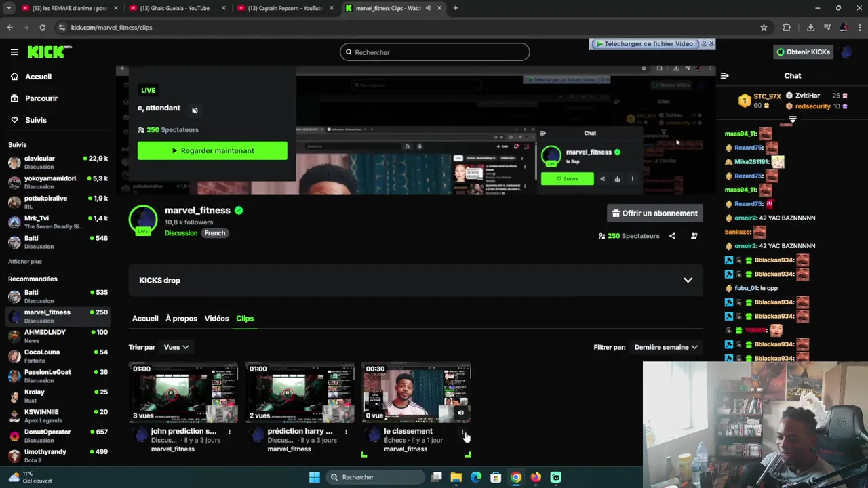
Task: Switch to the Vidéos tab
Action: [x=216, y=319]
